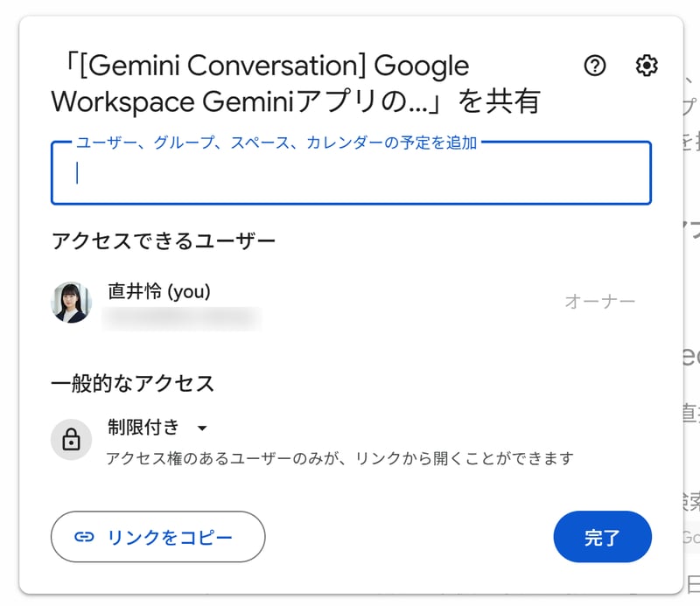Click the lock icon for restricted access
The width and height of the screenshot is (700, 606).
click(72, 439)
